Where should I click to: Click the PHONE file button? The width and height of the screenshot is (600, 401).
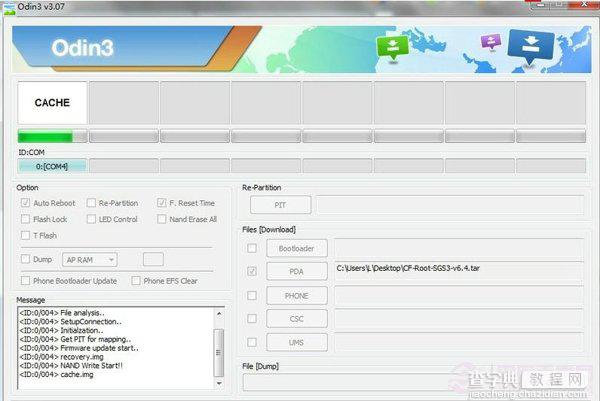pyautogui.click(x=297, y=295)
